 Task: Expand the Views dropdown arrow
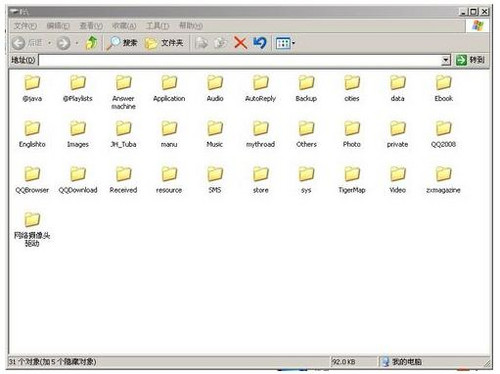294,43
